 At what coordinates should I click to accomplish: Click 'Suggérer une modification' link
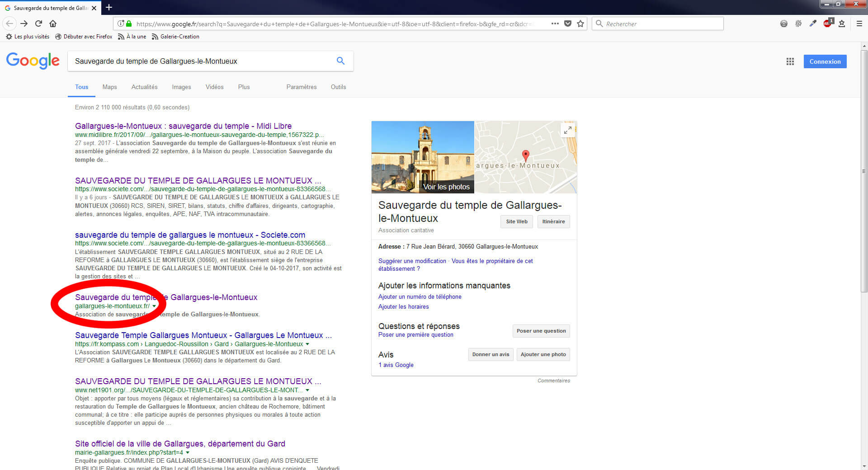[x=412, y=261]
